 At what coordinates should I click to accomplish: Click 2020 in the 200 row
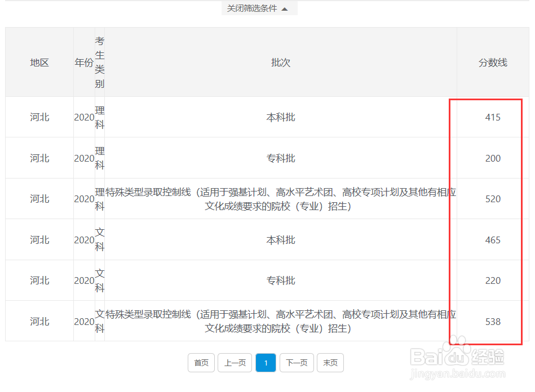tap(84, 158)
